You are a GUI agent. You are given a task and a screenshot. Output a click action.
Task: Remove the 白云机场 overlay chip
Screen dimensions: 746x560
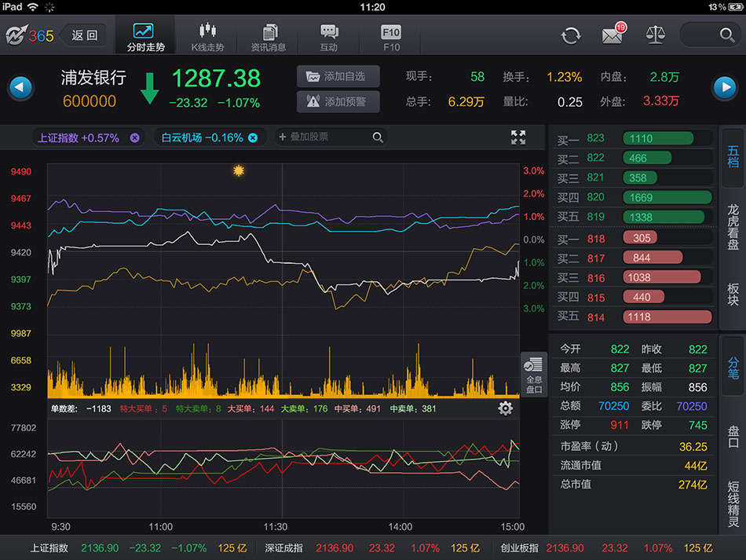(x=253, y=137)
